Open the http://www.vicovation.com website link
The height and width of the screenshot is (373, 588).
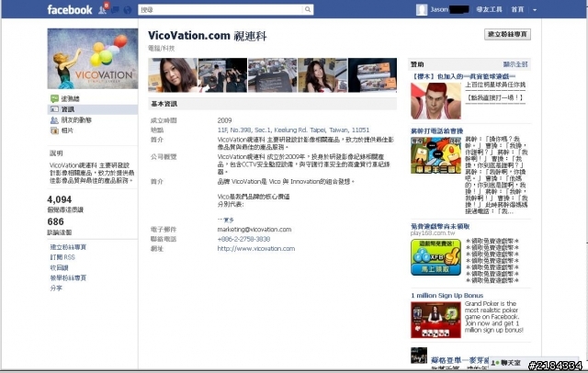click(x=256, y=249)
